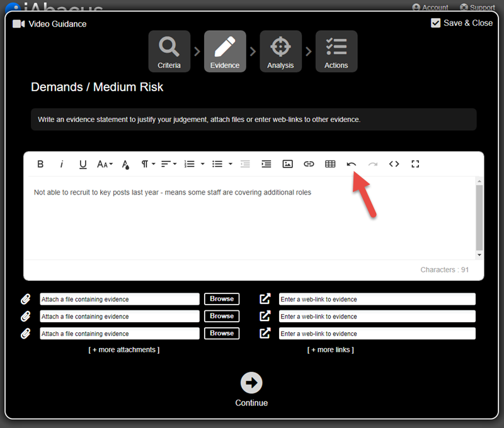The image size is (504, 428).
Task: Open the text alignment dropdown
Action: coord(169,164)
